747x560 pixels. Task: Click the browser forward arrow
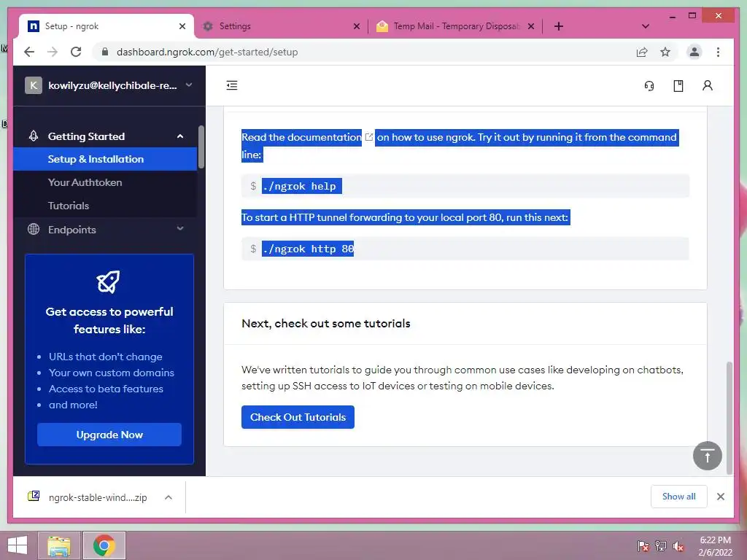tap(53, 52)
